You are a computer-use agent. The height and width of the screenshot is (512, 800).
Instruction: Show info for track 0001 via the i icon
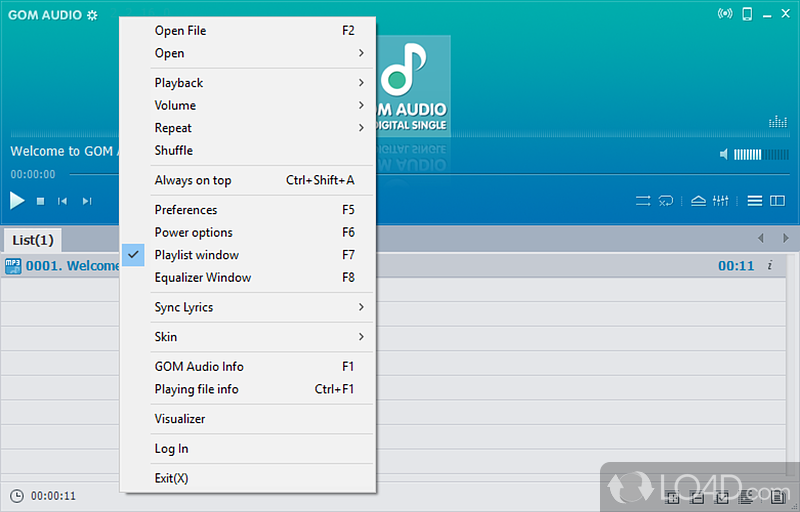point(769,265)
